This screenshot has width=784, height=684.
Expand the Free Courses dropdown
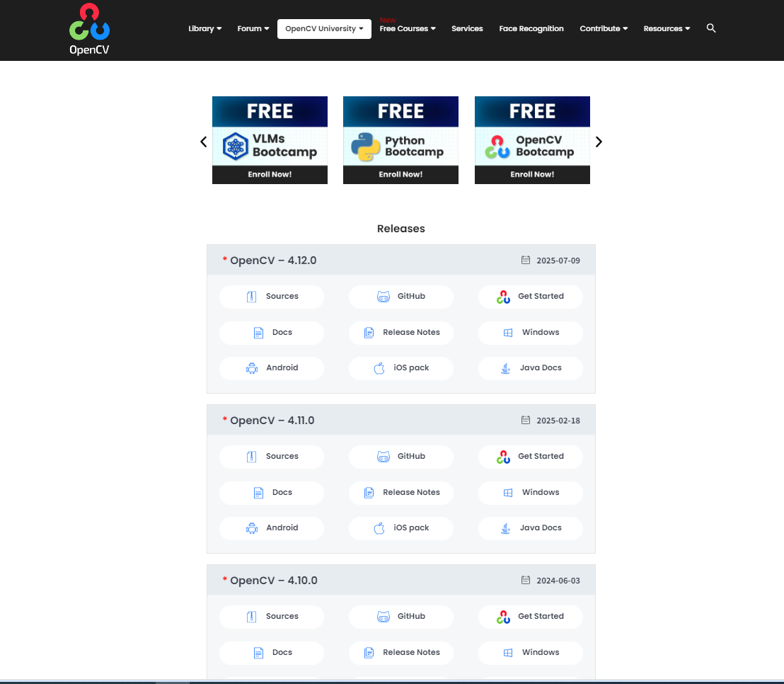click(x=408, y=28)
